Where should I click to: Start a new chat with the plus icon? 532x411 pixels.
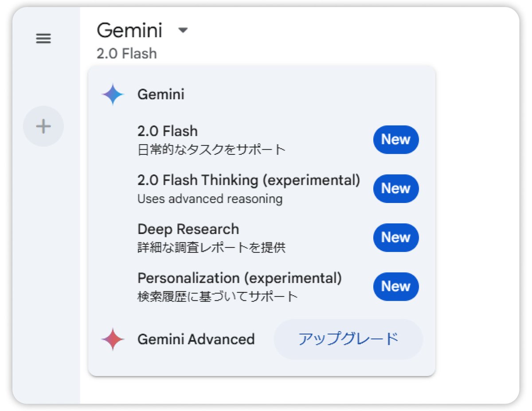click(43, 126)
